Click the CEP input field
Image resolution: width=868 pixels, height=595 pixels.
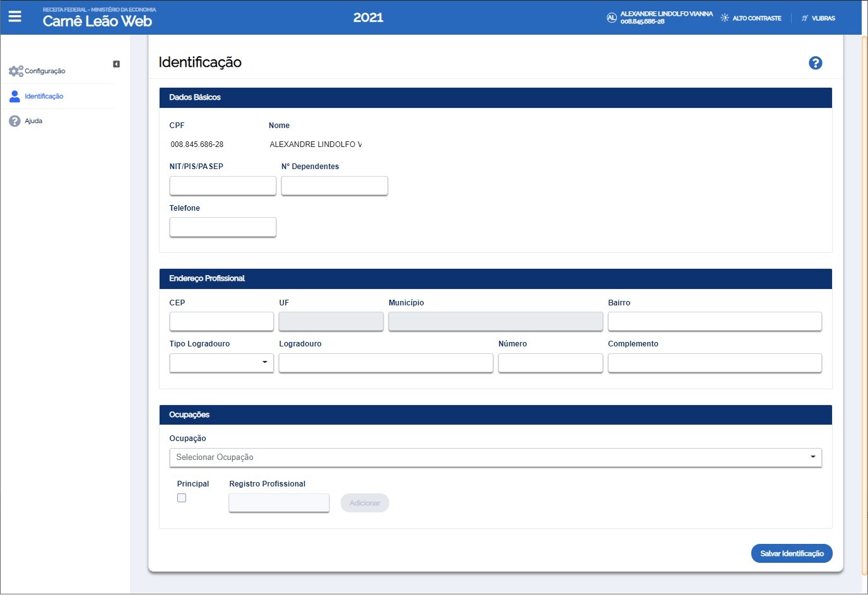[221, 322]
